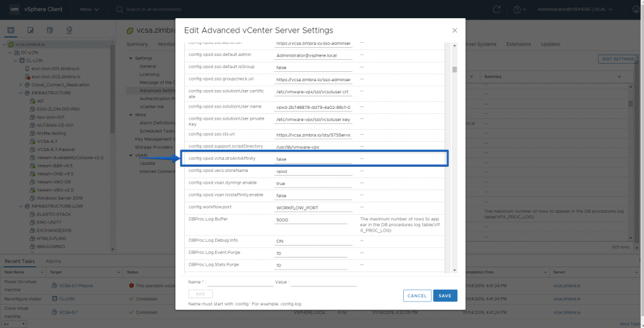Select the DC-LON datacenter
The image size is (644, 328).
pos(29,52)
